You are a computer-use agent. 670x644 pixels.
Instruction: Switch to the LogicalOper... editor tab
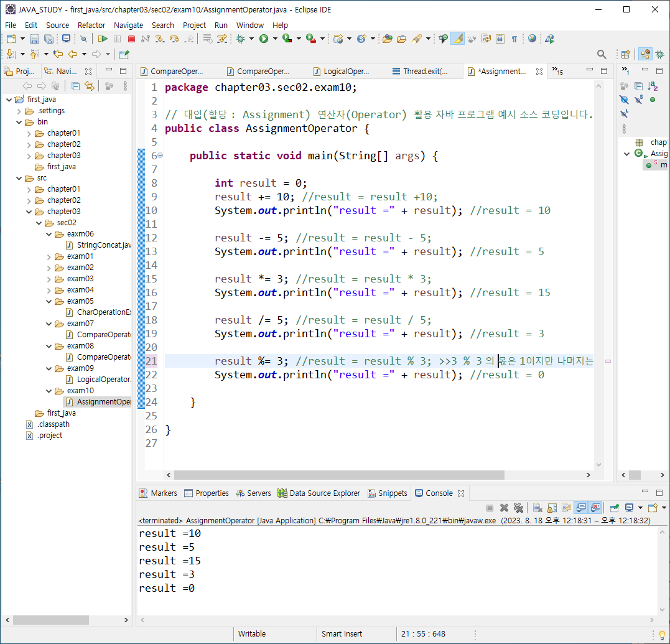[x=342, y=72]
